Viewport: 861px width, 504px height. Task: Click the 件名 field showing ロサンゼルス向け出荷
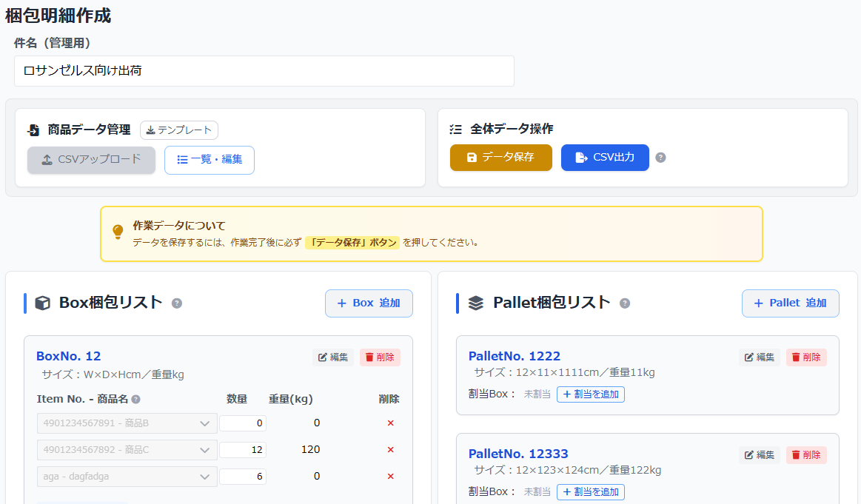[x=264, y=71]
